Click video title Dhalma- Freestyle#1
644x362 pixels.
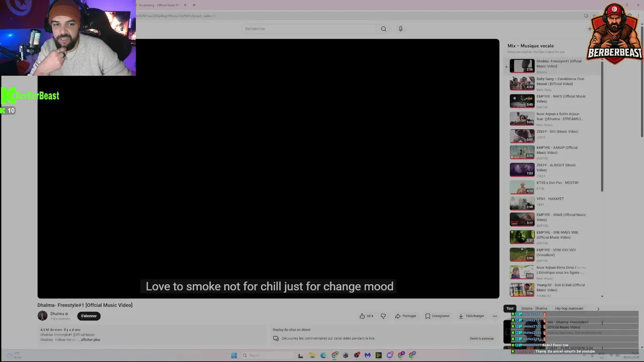(85, 305)
